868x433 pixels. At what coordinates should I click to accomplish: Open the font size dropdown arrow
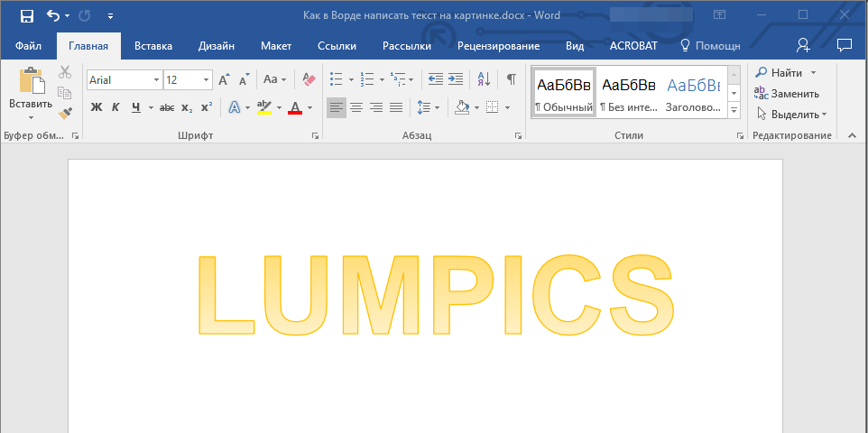[207, 80]
